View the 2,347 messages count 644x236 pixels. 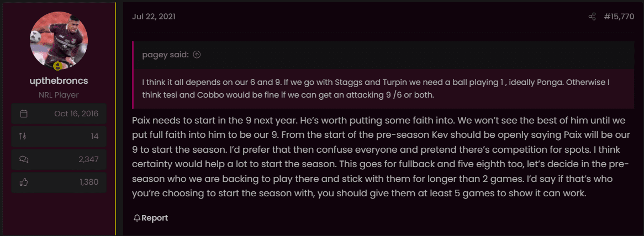click(88, 159)
